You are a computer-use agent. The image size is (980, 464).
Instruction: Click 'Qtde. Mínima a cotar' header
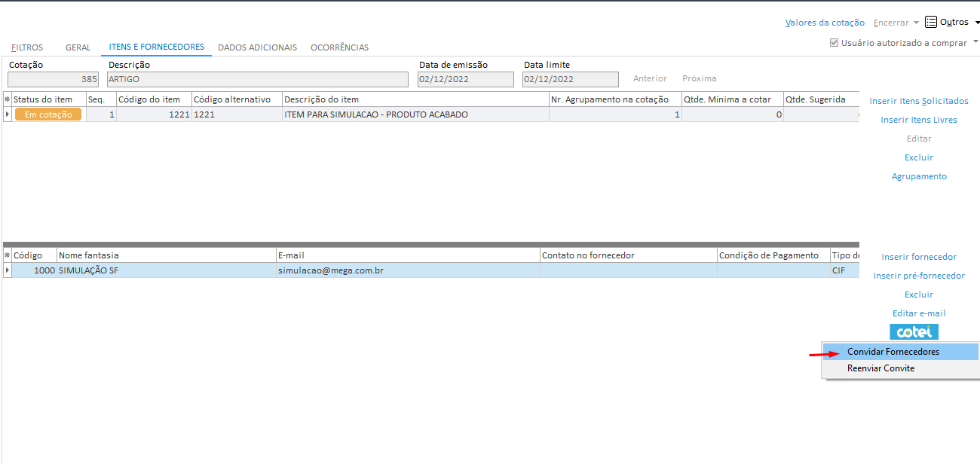732,99
